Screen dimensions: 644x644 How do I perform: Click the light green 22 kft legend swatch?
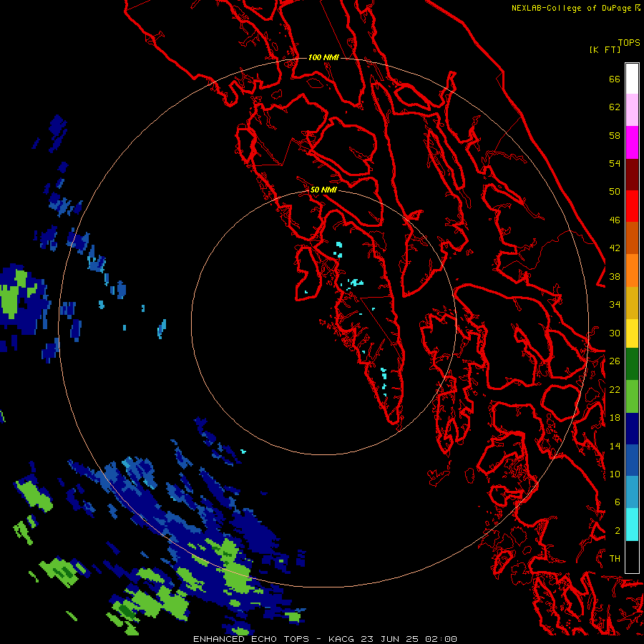(632, 396)
